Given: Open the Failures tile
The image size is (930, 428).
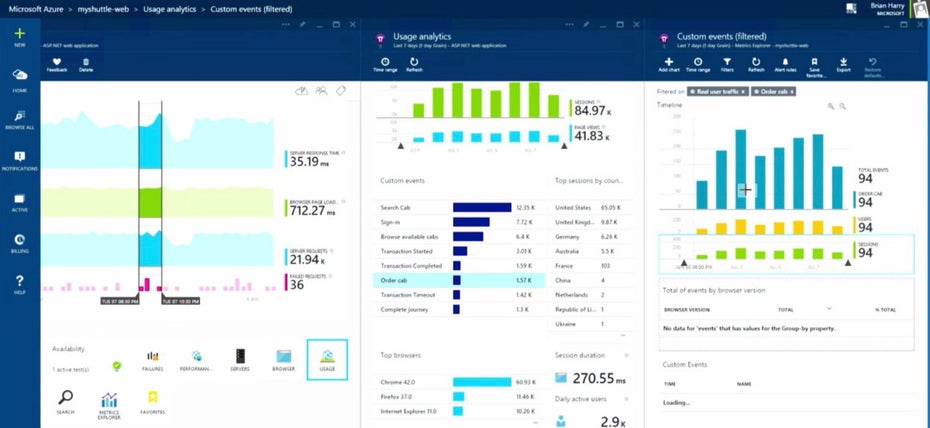Looking at the screenshot, I should 153,360.
